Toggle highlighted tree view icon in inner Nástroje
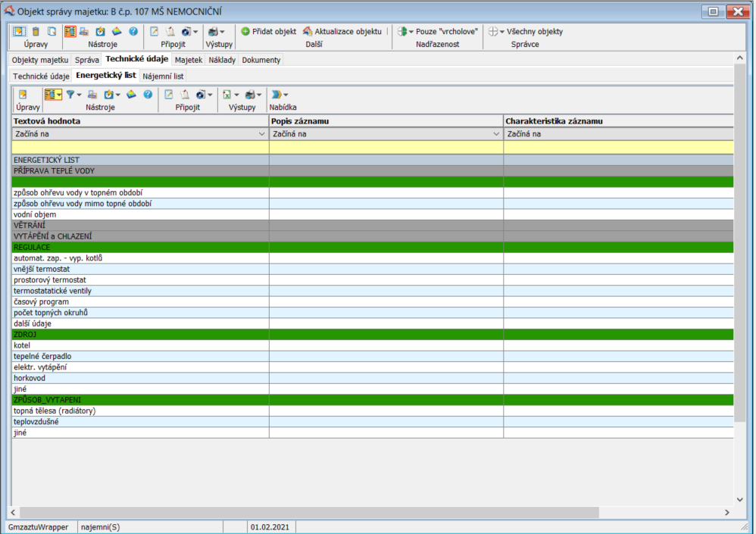The height and width of the screenshot is (534, 756). coord(50,95)
